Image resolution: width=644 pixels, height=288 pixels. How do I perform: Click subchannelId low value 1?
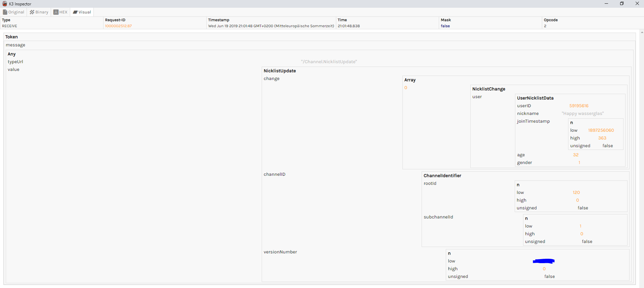[x=581, y=226]
